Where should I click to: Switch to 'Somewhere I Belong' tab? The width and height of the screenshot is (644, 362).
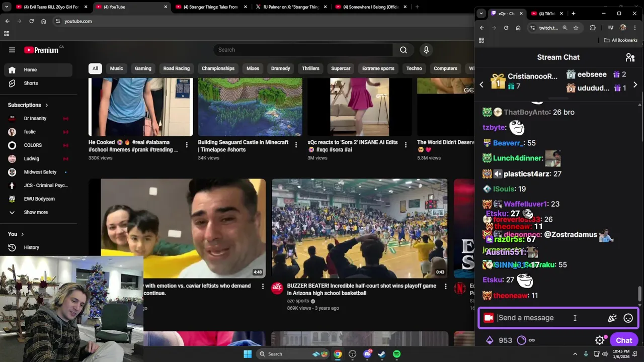point(370,7)
